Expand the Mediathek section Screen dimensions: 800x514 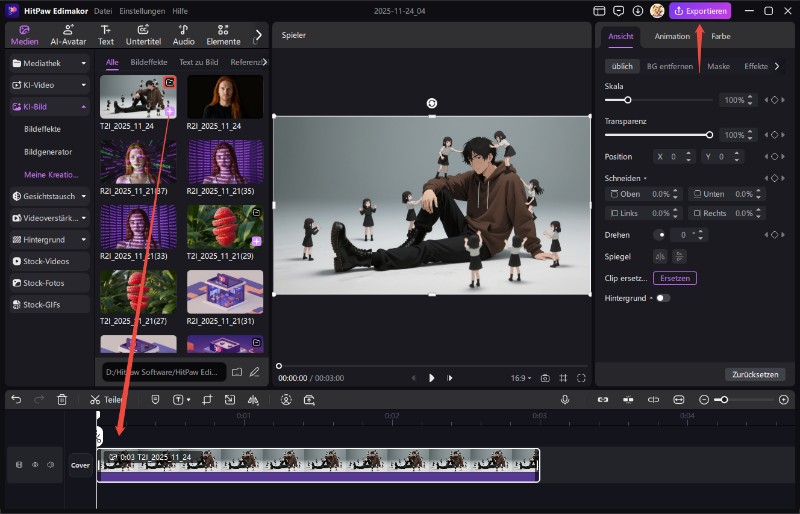point(49,63)
